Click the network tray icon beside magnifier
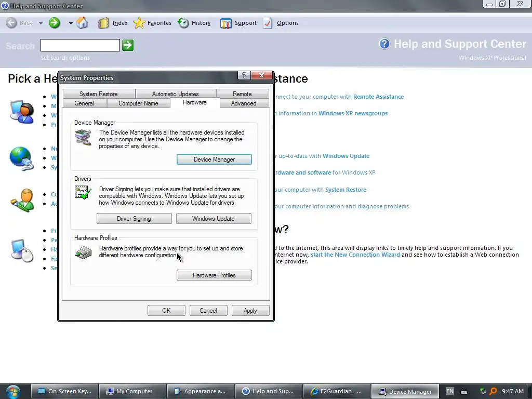 [483, 391]
